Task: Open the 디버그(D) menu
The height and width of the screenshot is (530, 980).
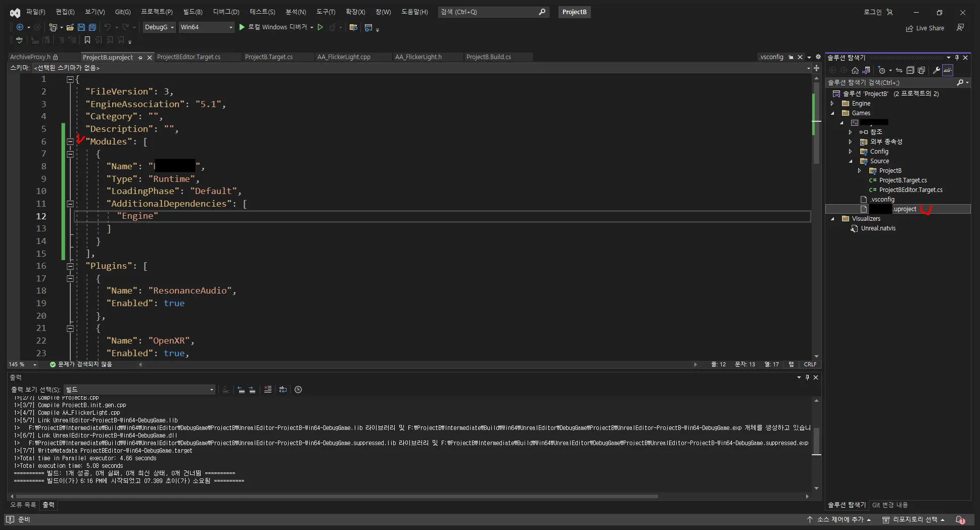Action: pos(226,12)
